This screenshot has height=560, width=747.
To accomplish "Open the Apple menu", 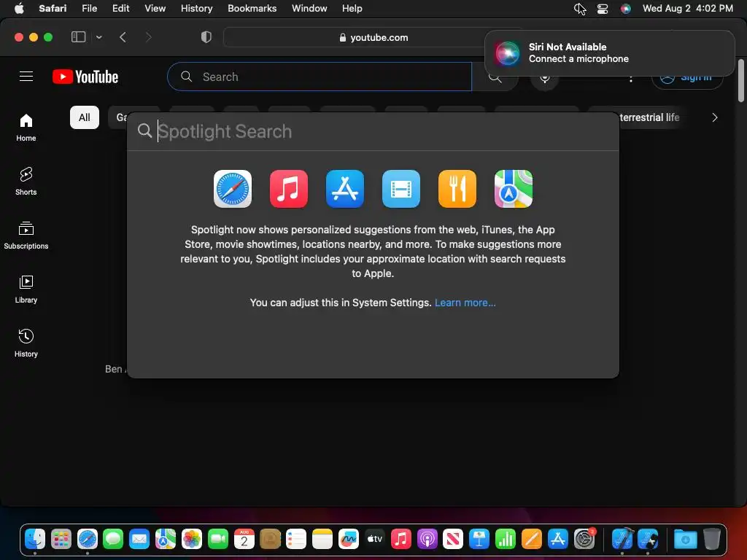I will tap(19, 8).
